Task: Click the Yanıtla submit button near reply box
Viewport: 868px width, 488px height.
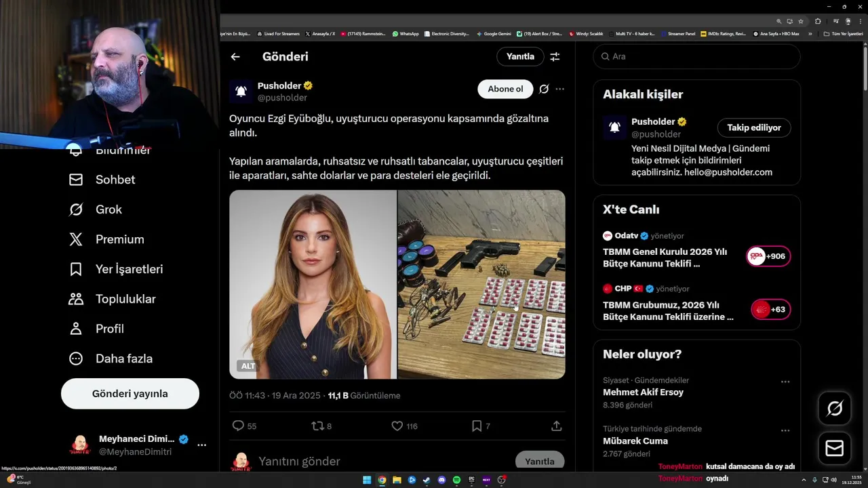Action: [540, 461]
